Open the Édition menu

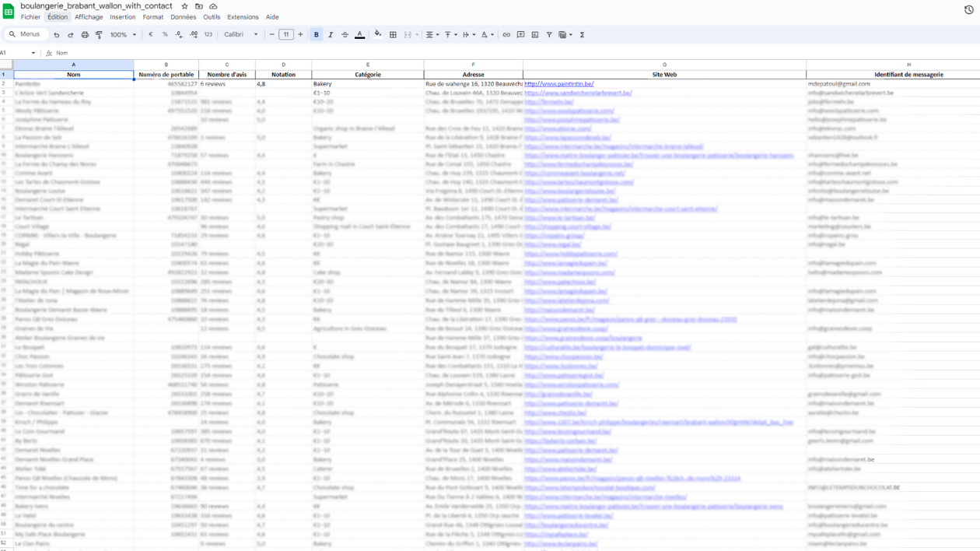tap(58, 17)
